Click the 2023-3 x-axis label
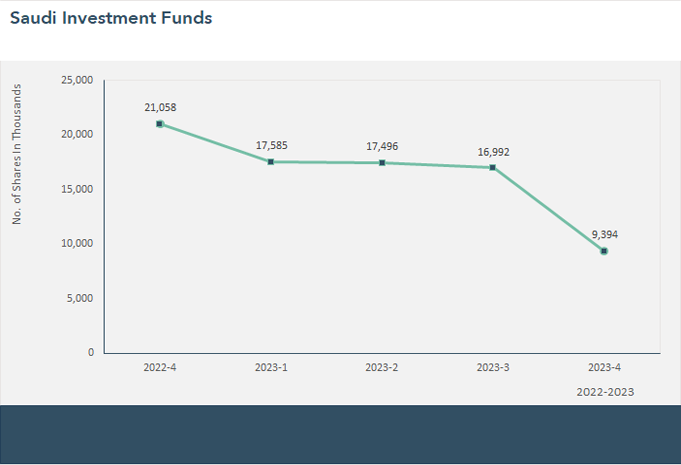 tap(493, 368)
